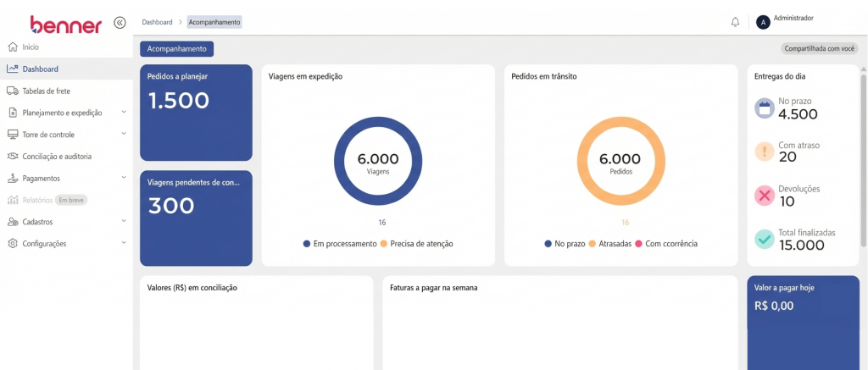Expand the Cadastros submenu chevron
Viewport: 868px width, 370px height.
pyautogui.click(x=124, y=221)
